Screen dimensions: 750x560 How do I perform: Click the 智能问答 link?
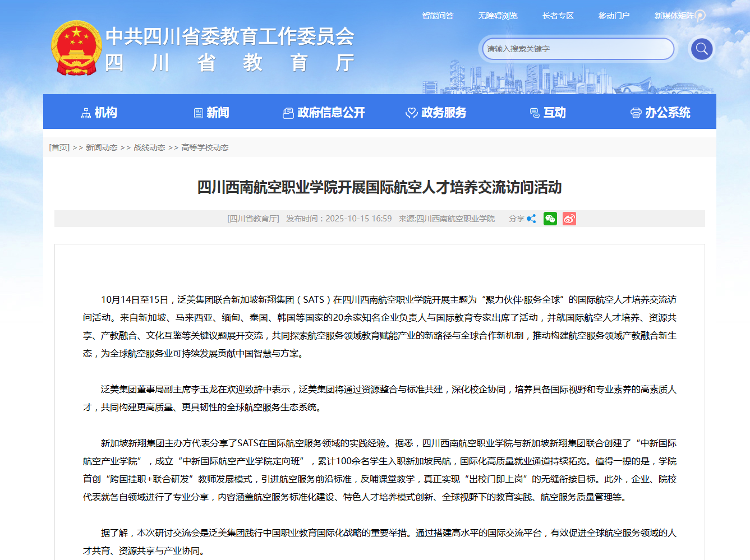(x=438, y=16)
